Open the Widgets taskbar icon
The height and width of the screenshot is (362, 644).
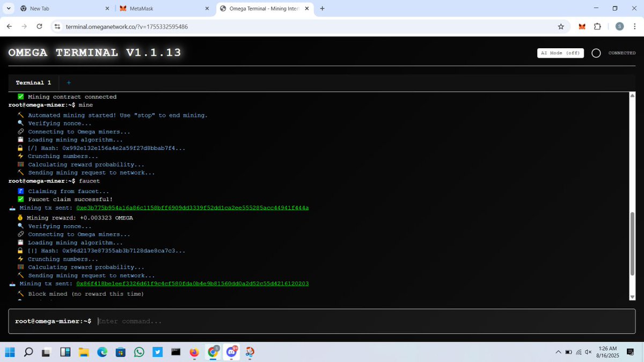pyautogui.click(x=65, y=352)
